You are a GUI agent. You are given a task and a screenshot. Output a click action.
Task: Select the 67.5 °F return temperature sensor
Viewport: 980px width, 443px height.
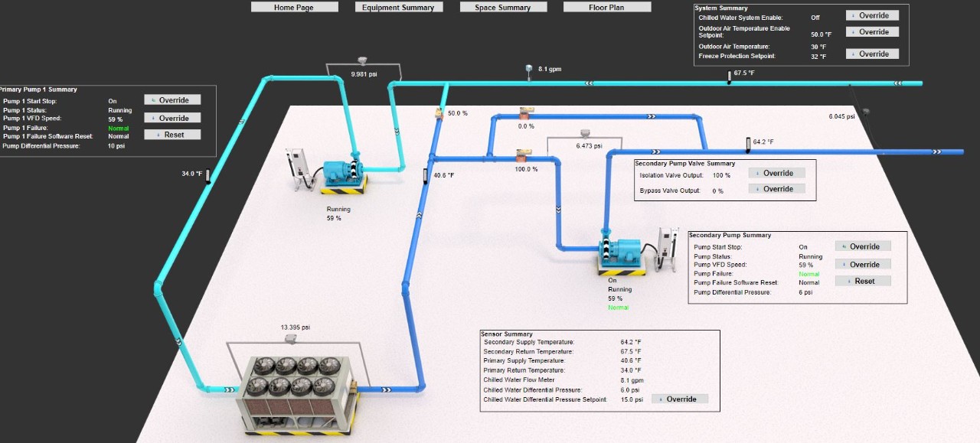tap(729, 76)
